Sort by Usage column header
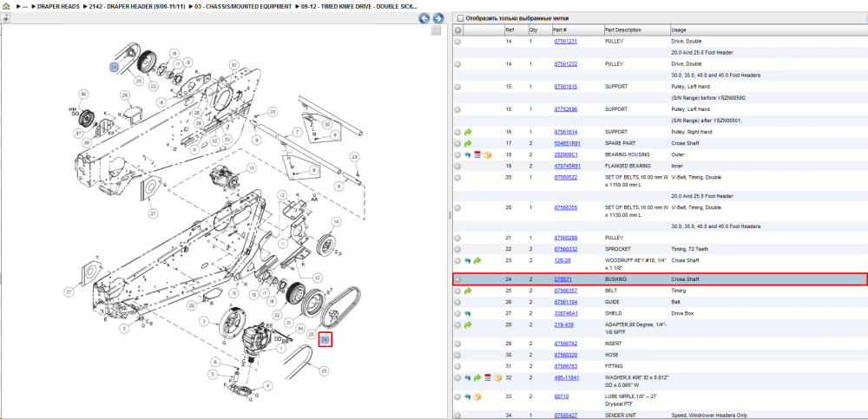Screen dimensions: 868x419 pyautogui.click(x=678, y=29)
